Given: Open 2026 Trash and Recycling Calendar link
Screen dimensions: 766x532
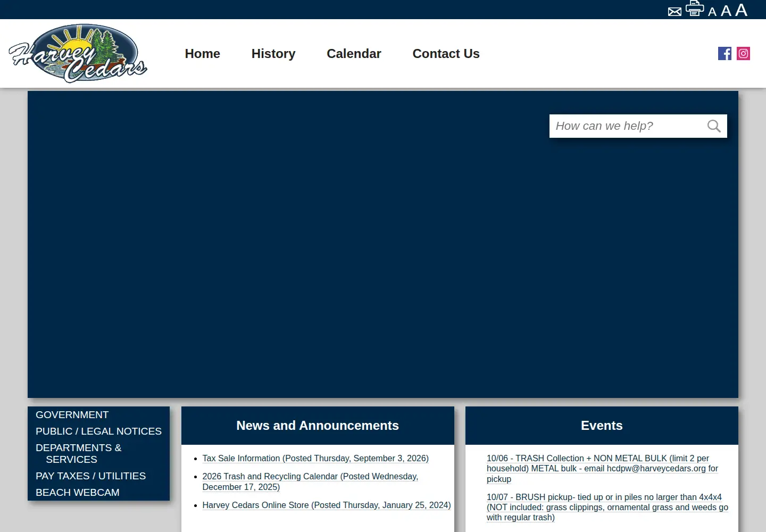Looking at the screenshot, I should (310, 482).
